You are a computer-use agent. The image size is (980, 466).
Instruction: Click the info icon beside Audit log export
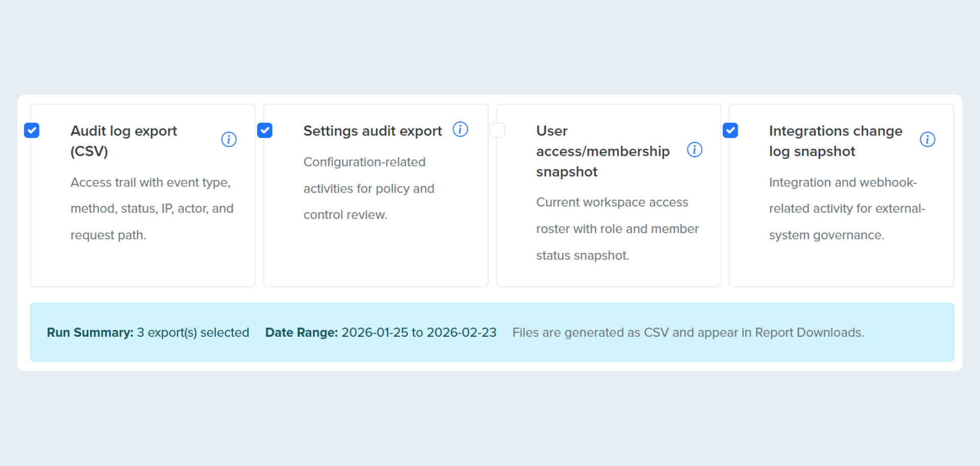[229, 139]
